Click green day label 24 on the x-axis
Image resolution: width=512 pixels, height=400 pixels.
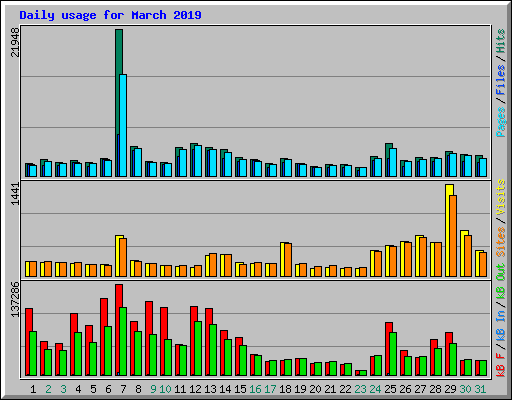tap(375, 389)
